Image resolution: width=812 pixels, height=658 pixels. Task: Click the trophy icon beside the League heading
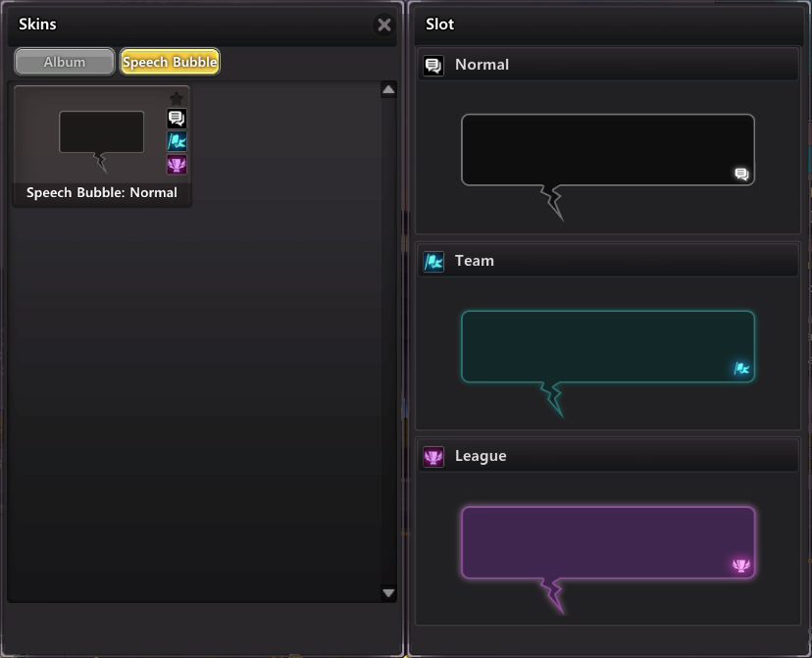433,457
